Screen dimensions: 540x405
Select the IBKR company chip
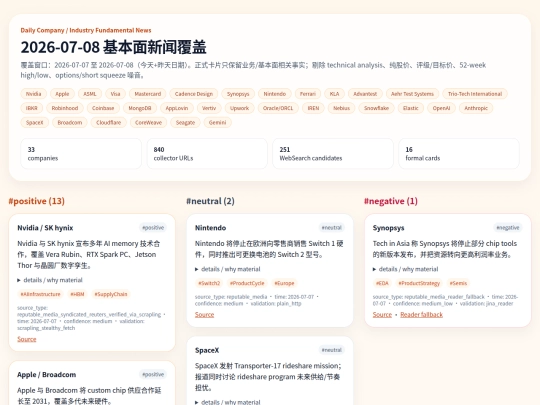click(32, 108)
